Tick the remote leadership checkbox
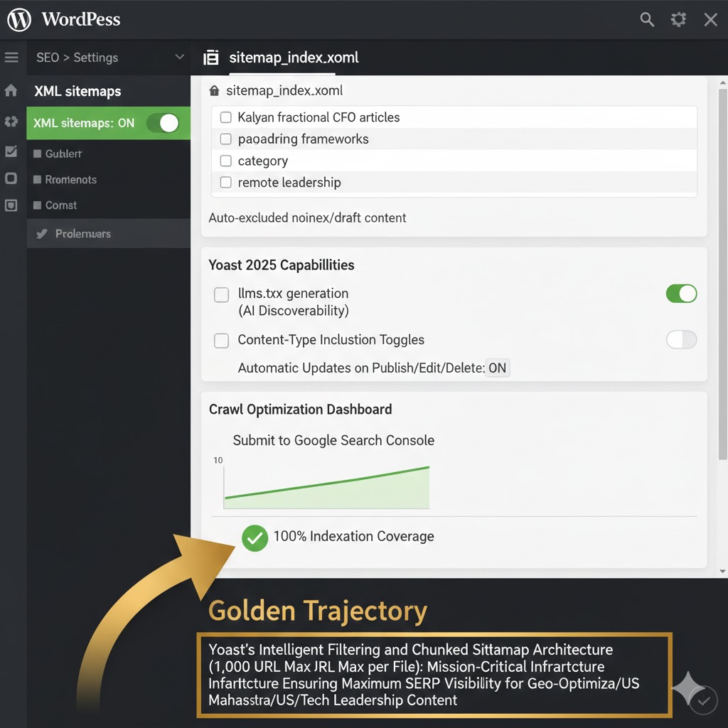728x728 pixels. [225, 182]
